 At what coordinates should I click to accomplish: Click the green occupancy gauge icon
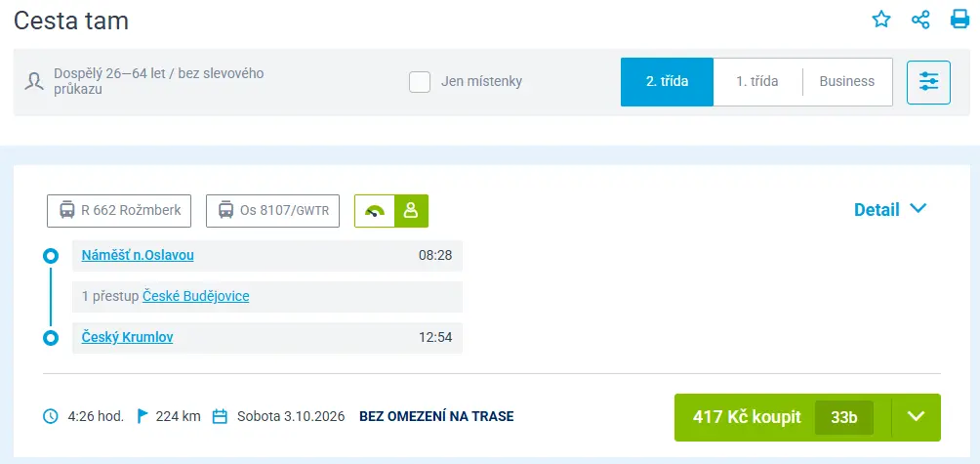click(x=375, y=211)
